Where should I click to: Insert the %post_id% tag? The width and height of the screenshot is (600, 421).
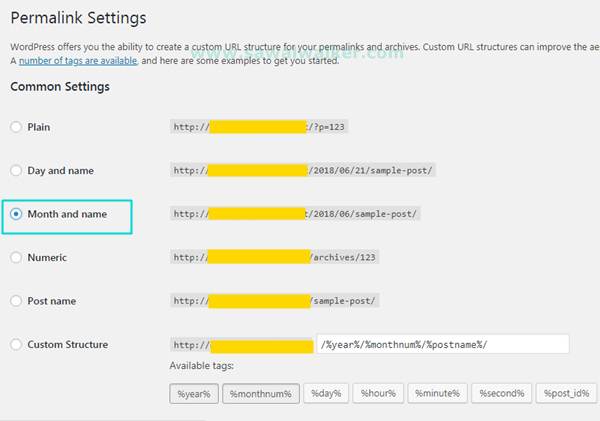click(566, 393)
